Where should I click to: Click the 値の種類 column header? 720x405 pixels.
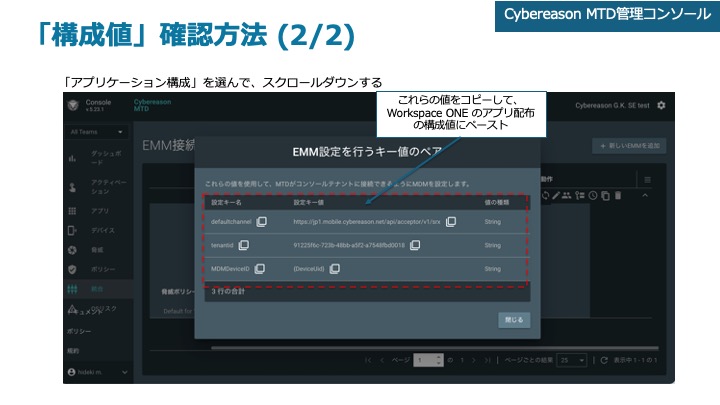(x=496, y=202)
